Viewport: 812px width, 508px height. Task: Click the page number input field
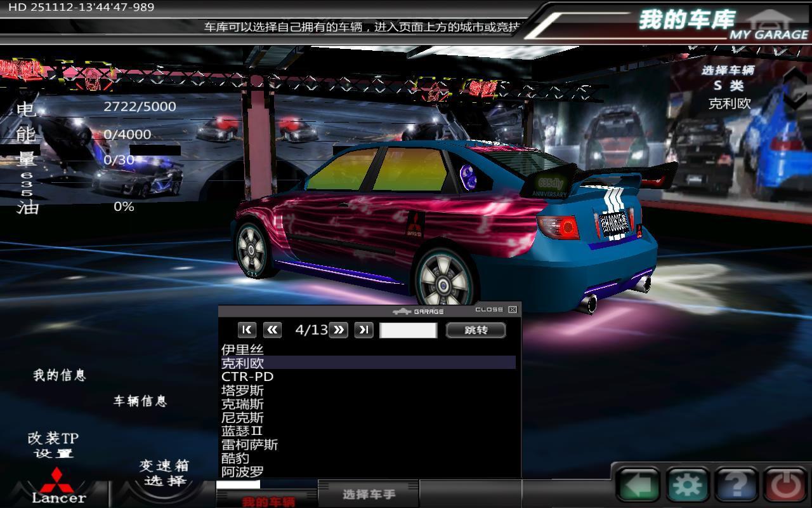pos(408,330)
